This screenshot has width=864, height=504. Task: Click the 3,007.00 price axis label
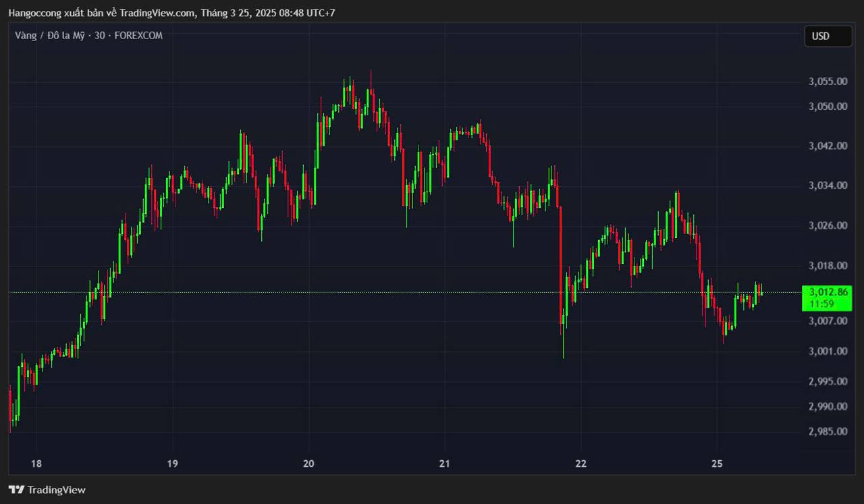pyautogui.click(x=828, y=320)
